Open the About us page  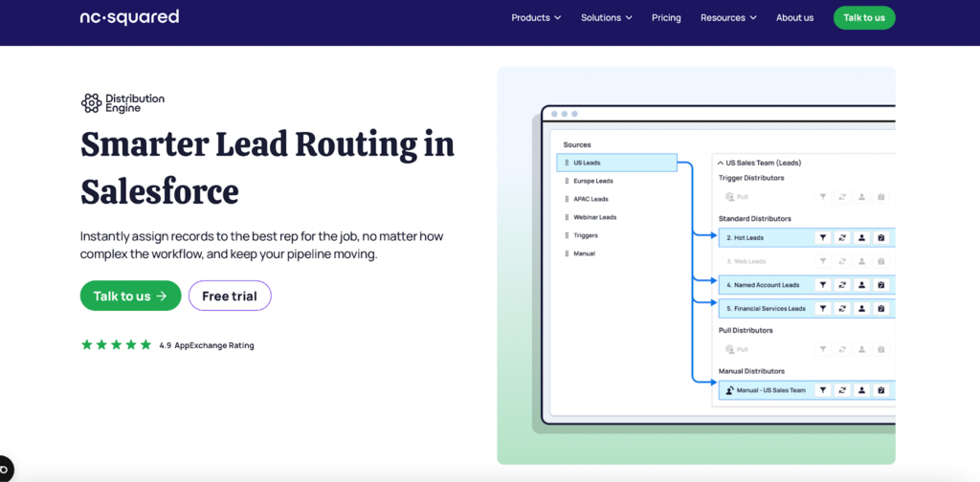[794, 17]
